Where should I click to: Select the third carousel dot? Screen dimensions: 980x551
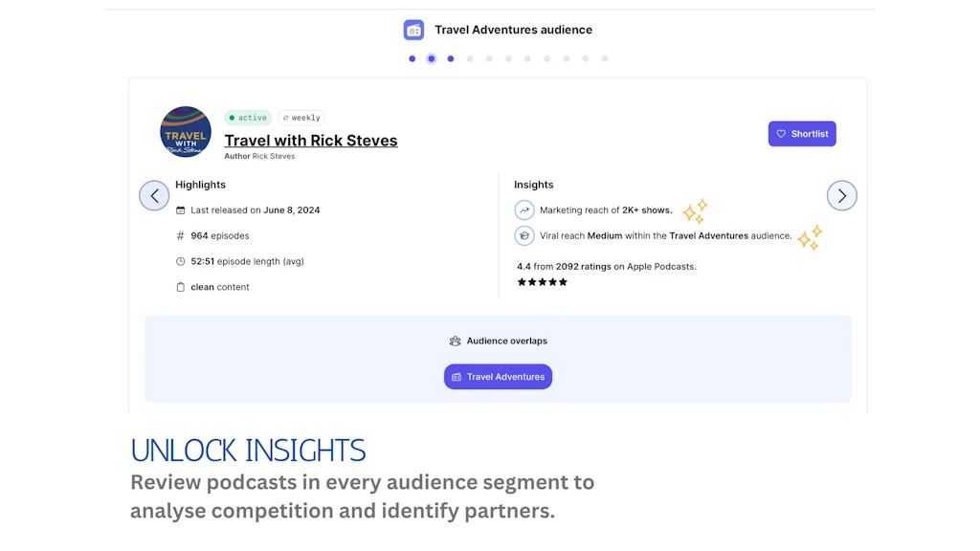click(x=451, y=58)
